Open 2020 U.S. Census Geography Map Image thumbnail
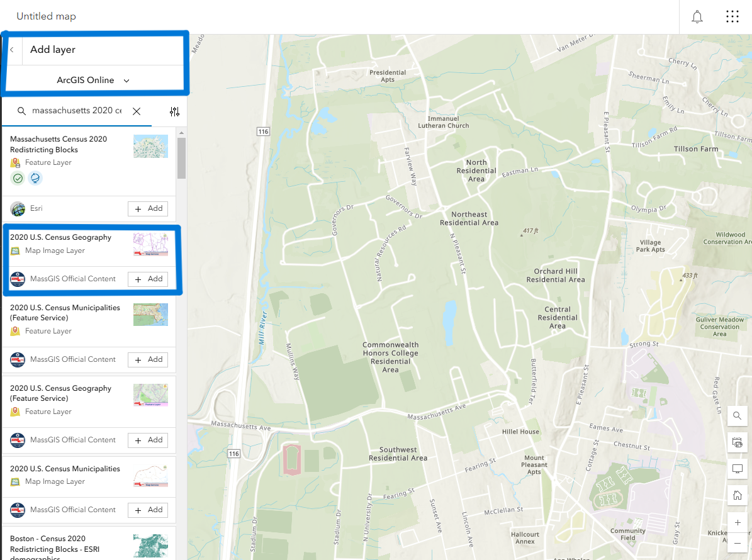 (150, 245)
